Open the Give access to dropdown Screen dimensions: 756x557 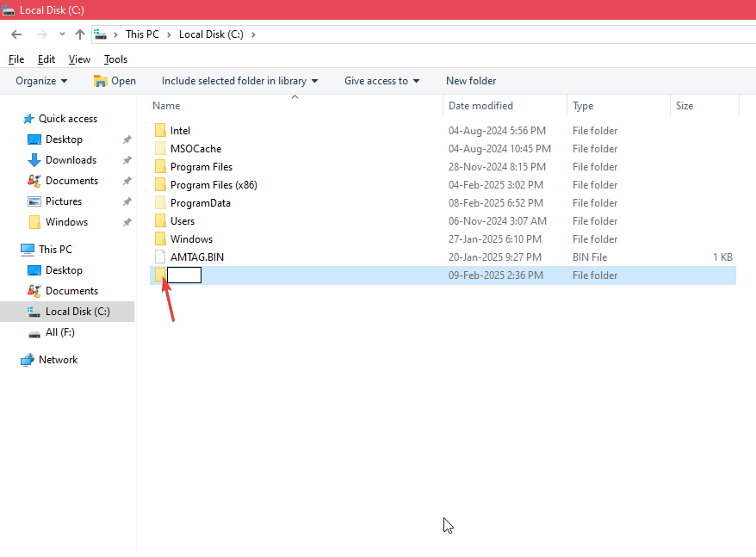(x=381, y=81)
